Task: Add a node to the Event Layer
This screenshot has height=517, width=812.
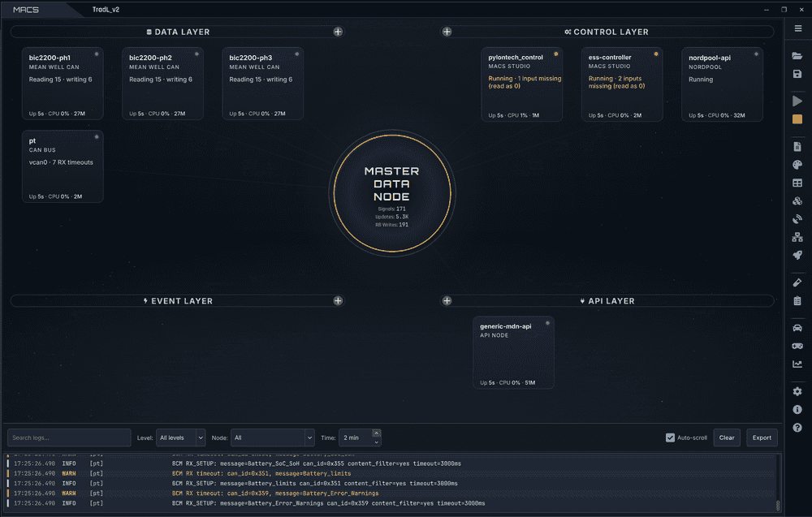Action: tap(338, 300)
